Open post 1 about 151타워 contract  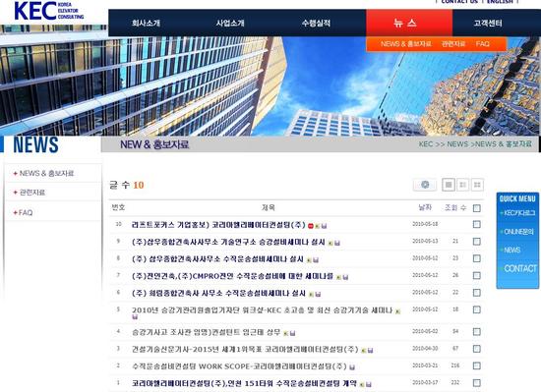244,383
